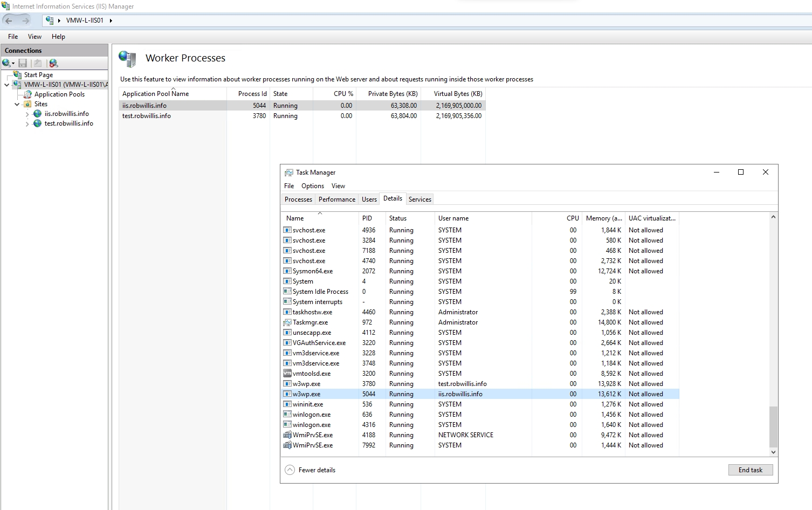The image size is (812, 510).
Task: Click the VGAuthService.exe process icon
Action: click(287, 343)
